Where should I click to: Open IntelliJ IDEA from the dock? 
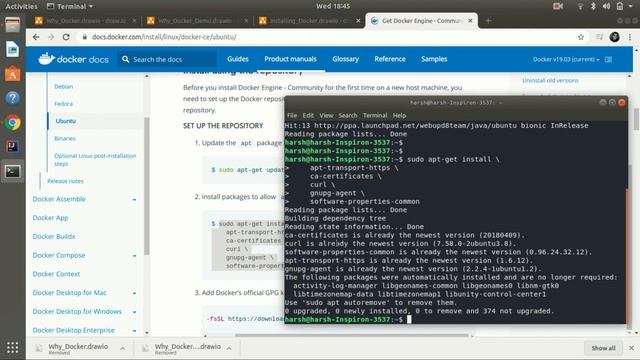pos(12,147)
